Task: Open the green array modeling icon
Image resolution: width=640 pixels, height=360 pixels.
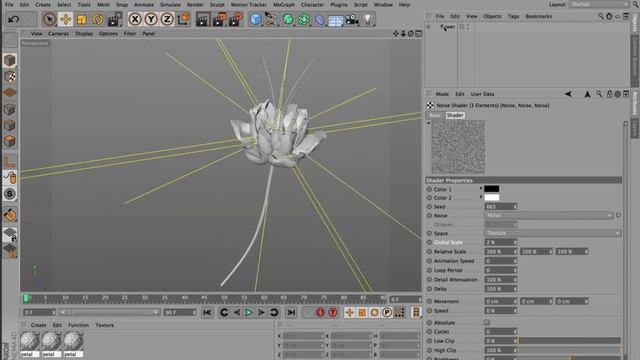Action: [304, 19]
